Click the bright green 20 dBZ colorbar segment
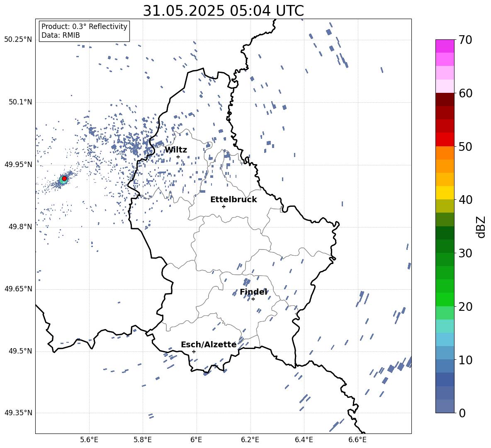The width and height of the screenshot is (491, 448). click(x=445, y=299)
